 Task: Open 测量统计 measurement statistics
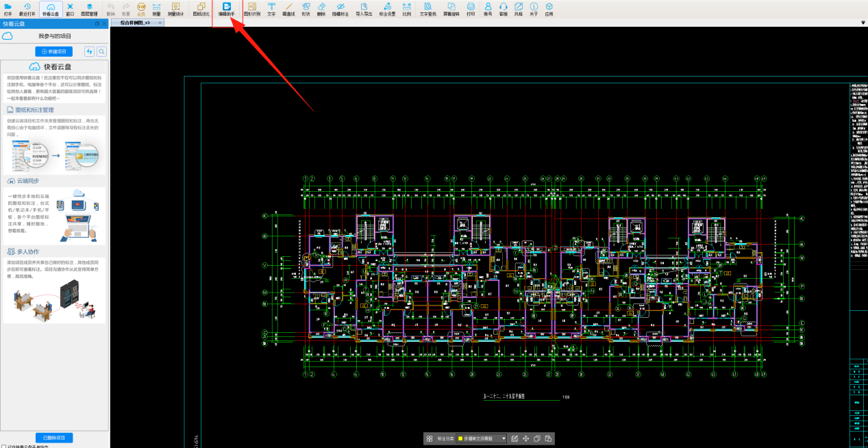coord(176,9)
